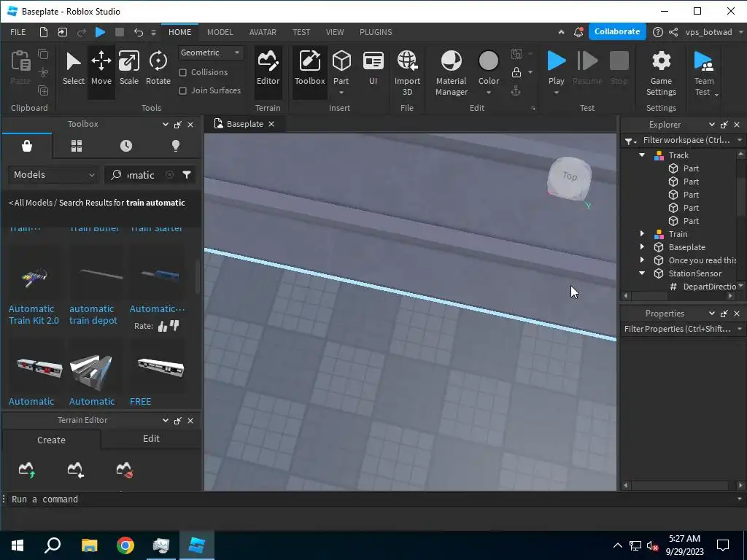Viewport: 747px width, 560px height.
Task: Open the FILE menu
Action: coord(18,32)
